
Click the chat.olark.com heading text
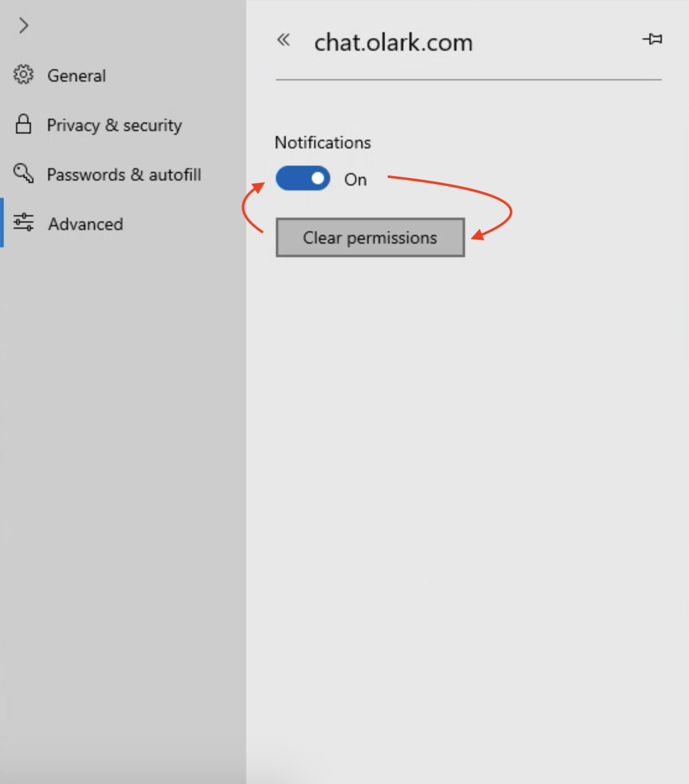pyautogui.click(x=393, y=42)
